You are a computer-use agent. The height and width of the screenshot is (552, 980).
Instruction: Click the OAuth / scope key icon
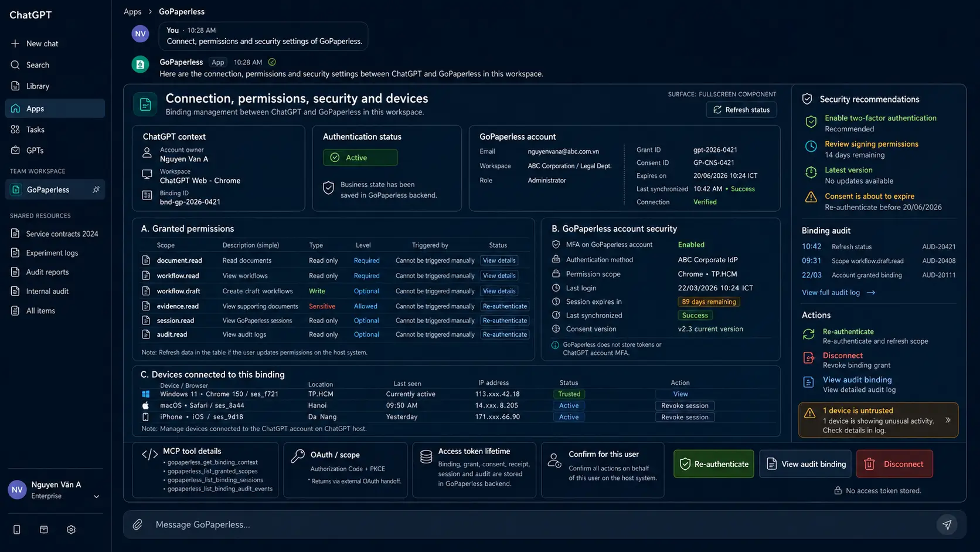(298, 456)
